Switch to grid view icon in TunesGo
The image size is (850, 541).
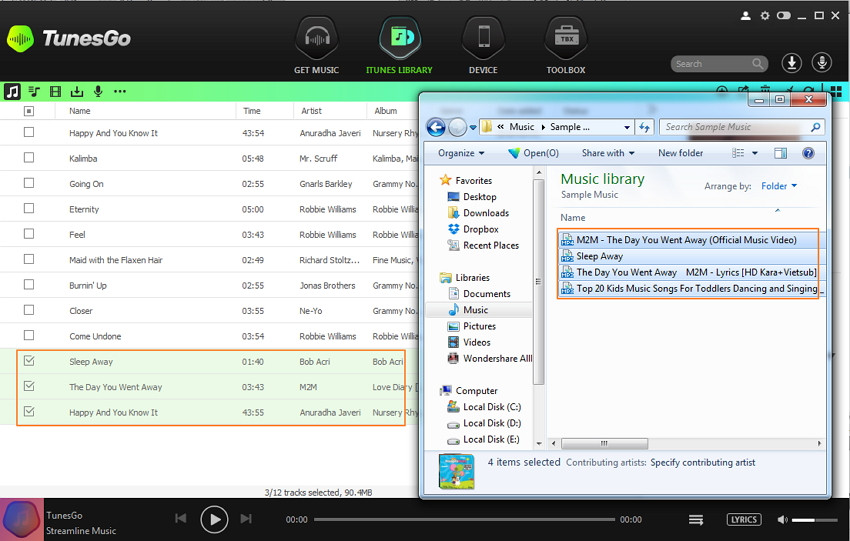[x=836, y=92]
